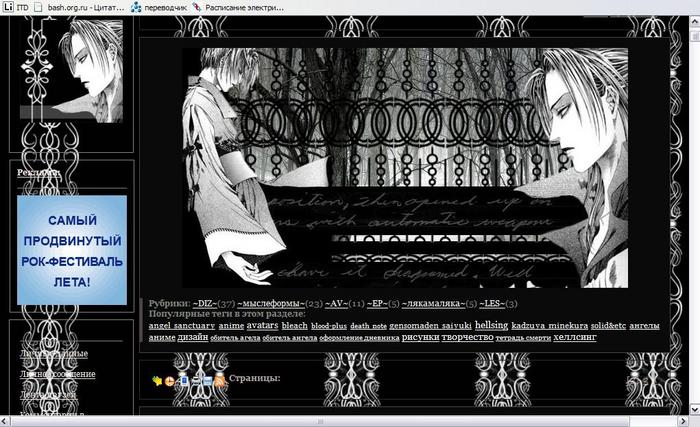This screenshot has width=700, height=427.
Task: Open the ~LES~ rubric
Action: coord(492,304)
